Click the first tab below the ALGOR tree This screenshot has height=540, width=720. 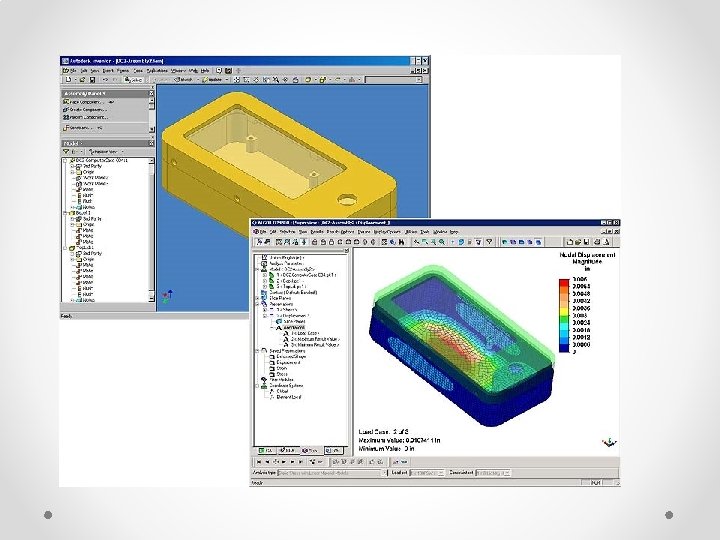[x=266, y=450]
